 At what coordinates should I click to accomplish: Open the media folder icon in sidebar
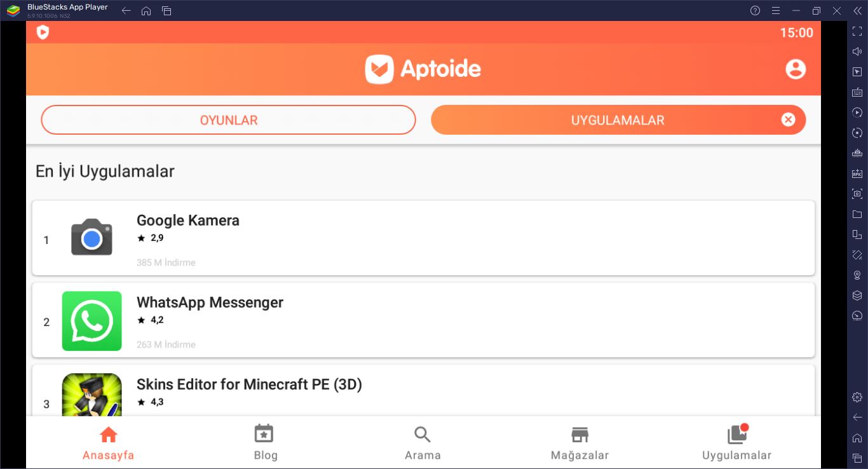(x=857, y=214)
